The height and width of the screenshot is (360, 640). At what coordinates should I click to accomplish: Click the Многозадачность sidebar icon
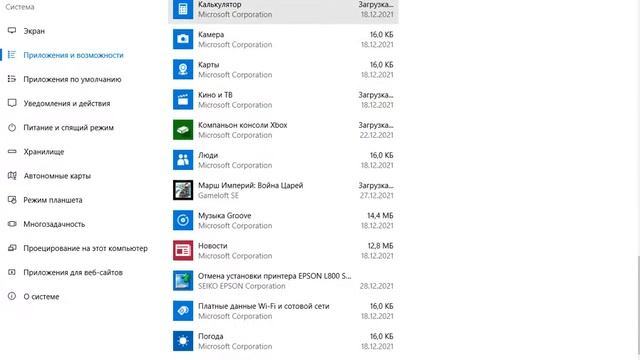(x=12, y=224)
